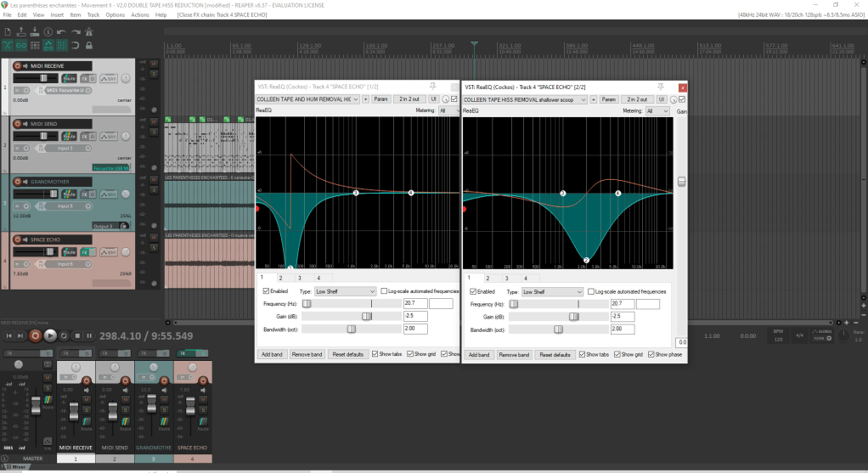Uncheck Enabled in left ReaEQ window
The width and height of the screenshot is (868, 473).
[x=264, y=291]
